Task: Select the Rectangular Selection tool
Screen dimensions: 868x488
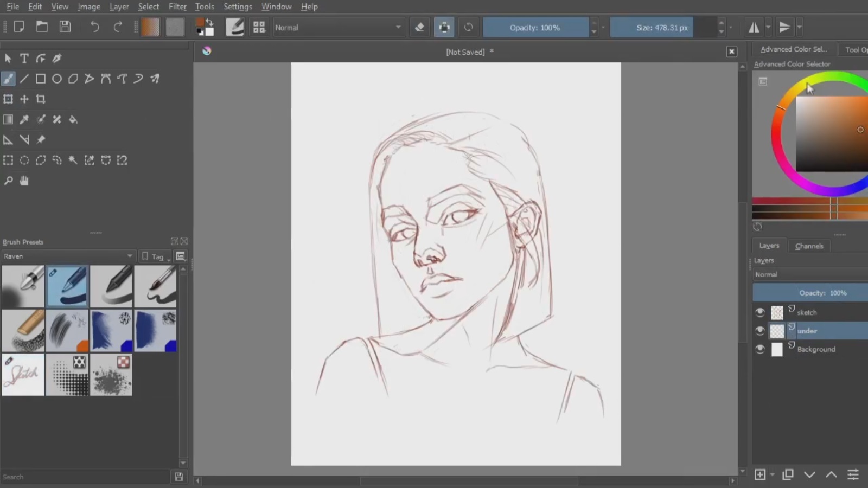Action: click(8, 160)
